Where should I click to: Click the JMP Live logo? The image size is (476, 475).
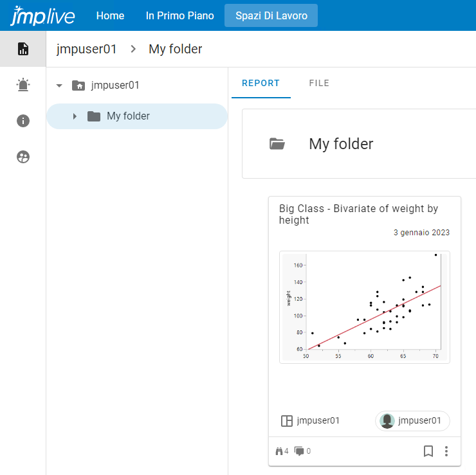coord(44,15)
